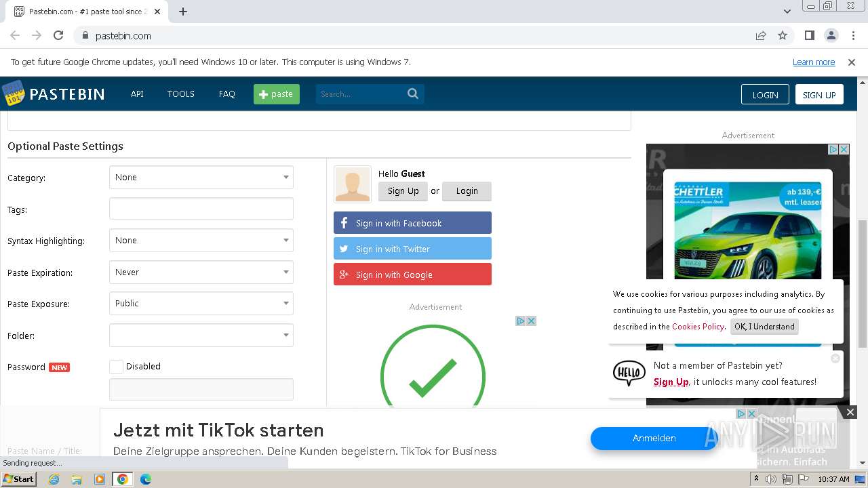Click the green new paste button
The height and width of the screenshot is (488, 868).
click(277, 94)
